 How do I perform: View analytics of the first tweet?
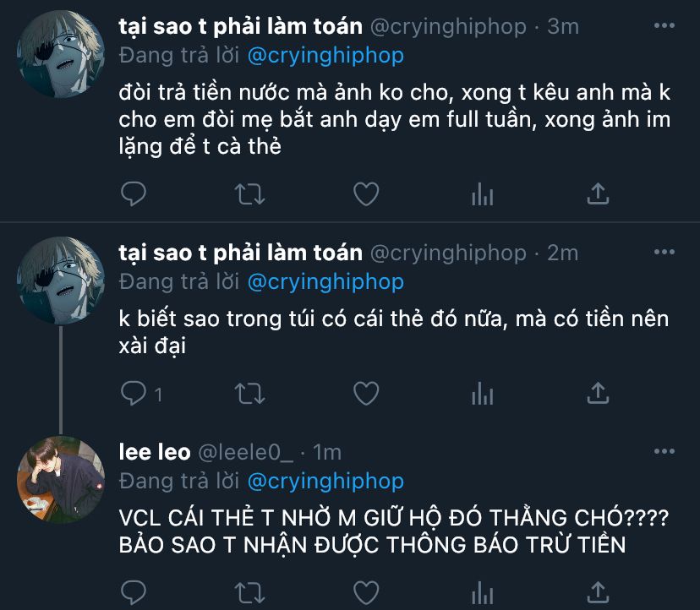coord(482,194)
